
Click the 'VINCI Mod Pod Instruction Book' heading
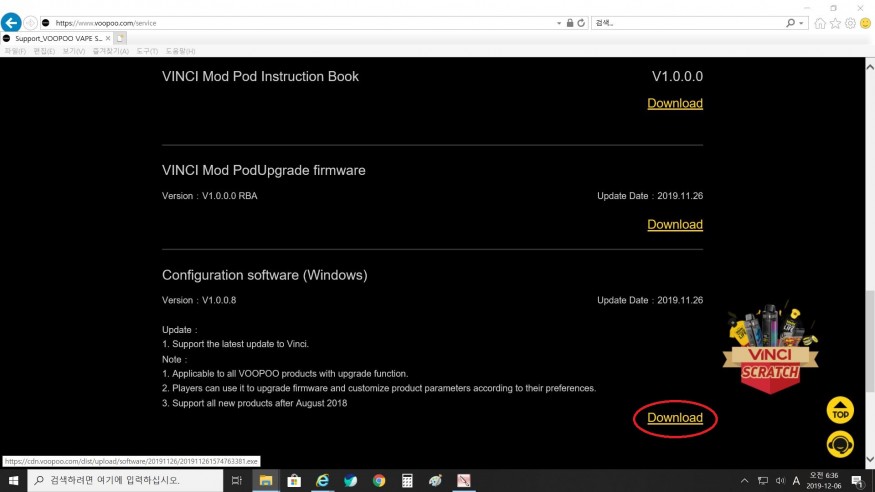pos(260,76)
